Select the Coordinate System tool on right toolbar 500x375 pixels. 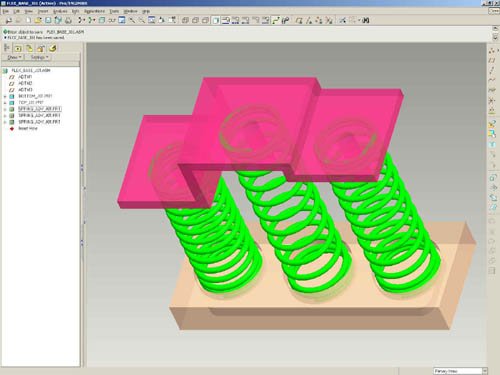[x=492, y=100]
